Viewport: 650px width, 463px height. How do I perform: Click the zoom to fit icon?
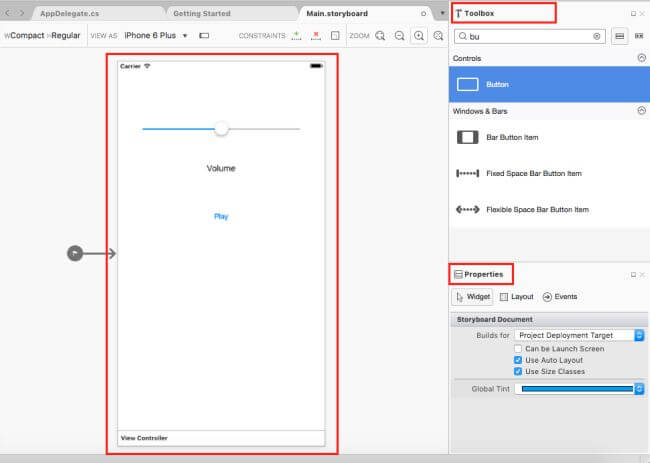tap(380, 36)
